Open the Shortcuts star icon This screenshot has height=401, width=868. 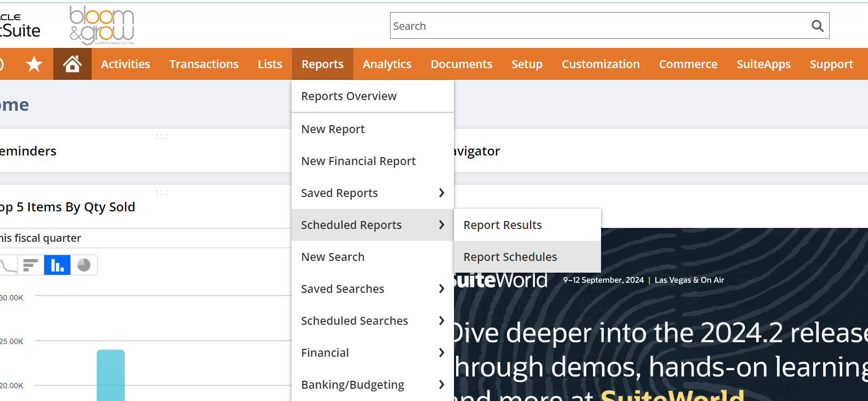(x=34, y=64)
